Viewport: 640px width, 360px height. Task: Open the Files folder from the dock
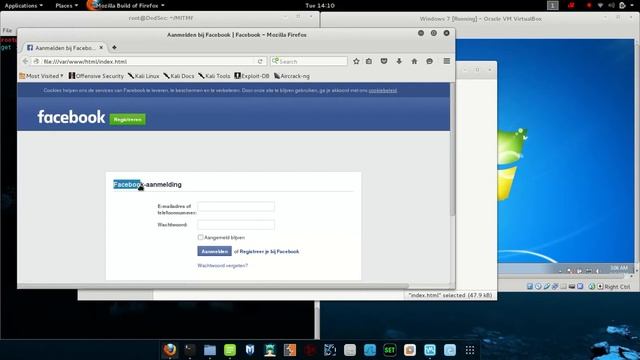pos(210,350)
